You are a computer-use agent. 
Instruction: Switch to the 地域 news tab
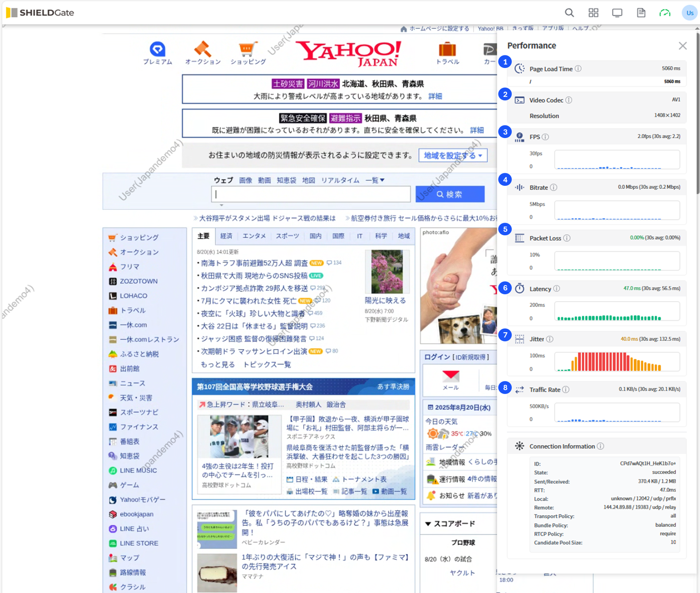[x=404, y=236]
